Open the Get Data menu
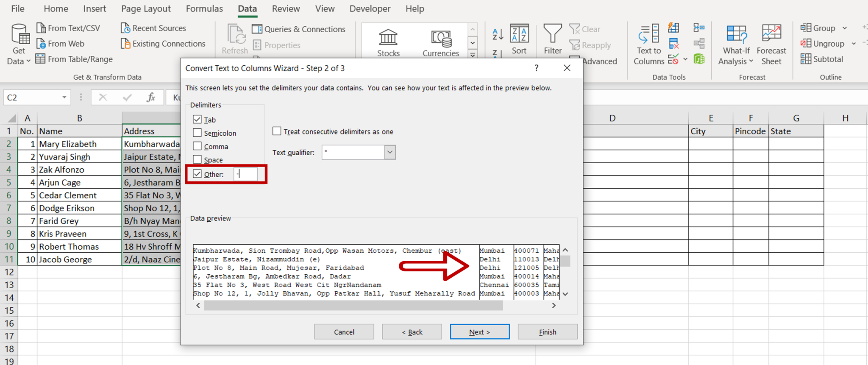Screen dimensions: 868x365 click(19, 45)
